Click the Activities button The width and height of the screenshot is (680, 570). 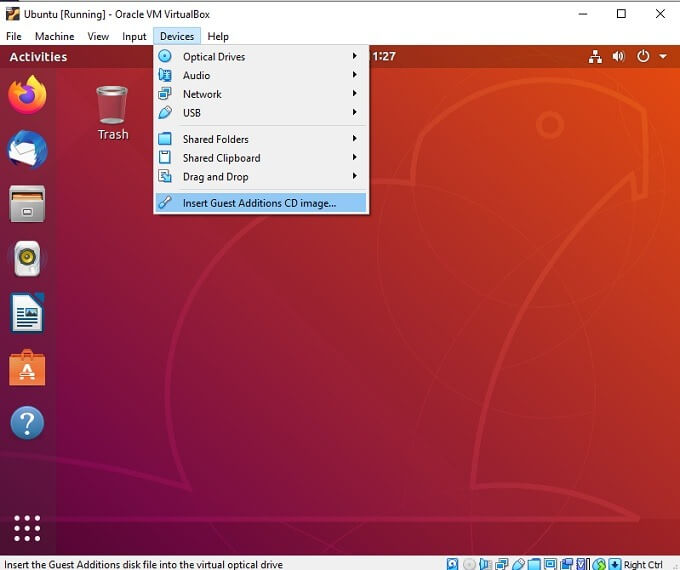coord(38,57)
